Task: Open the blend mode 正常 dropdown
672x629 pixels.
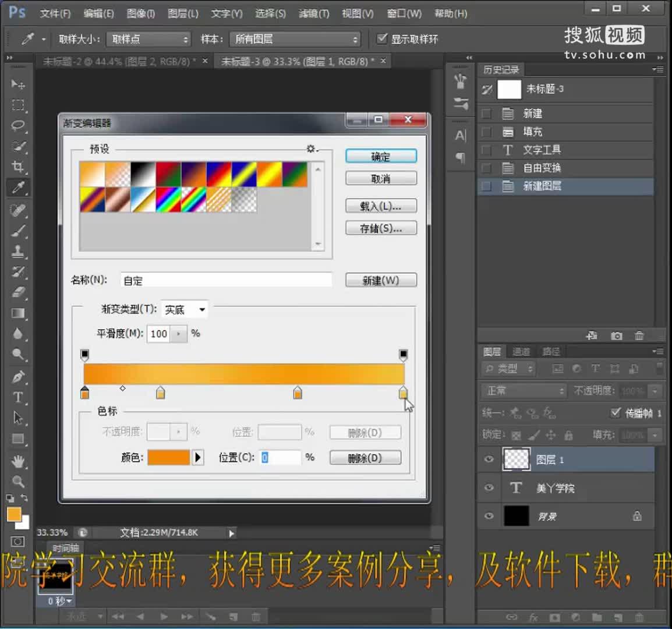Action: point(521,390)
